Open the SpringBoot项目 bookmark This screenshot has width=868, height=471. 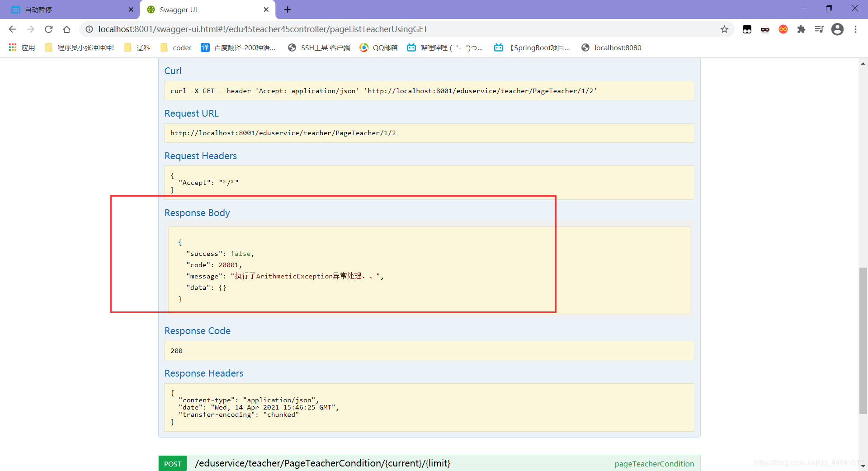[532, 47]
